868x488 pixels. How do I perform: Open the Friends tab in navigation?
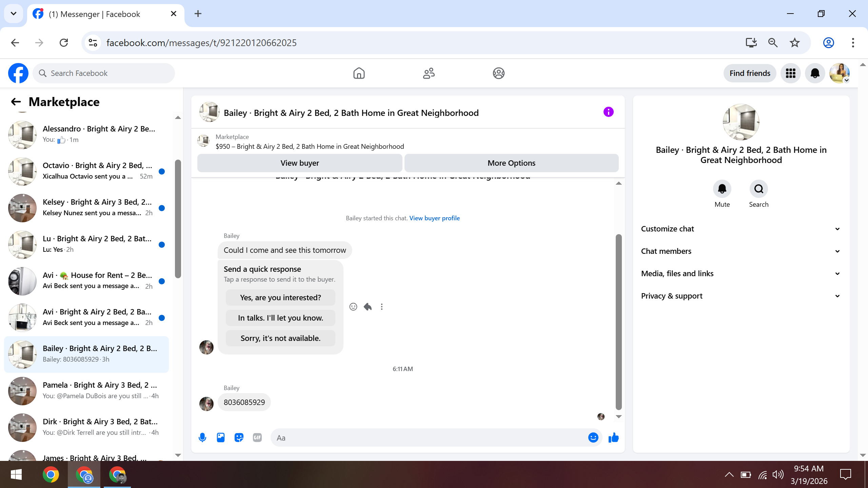429,73
